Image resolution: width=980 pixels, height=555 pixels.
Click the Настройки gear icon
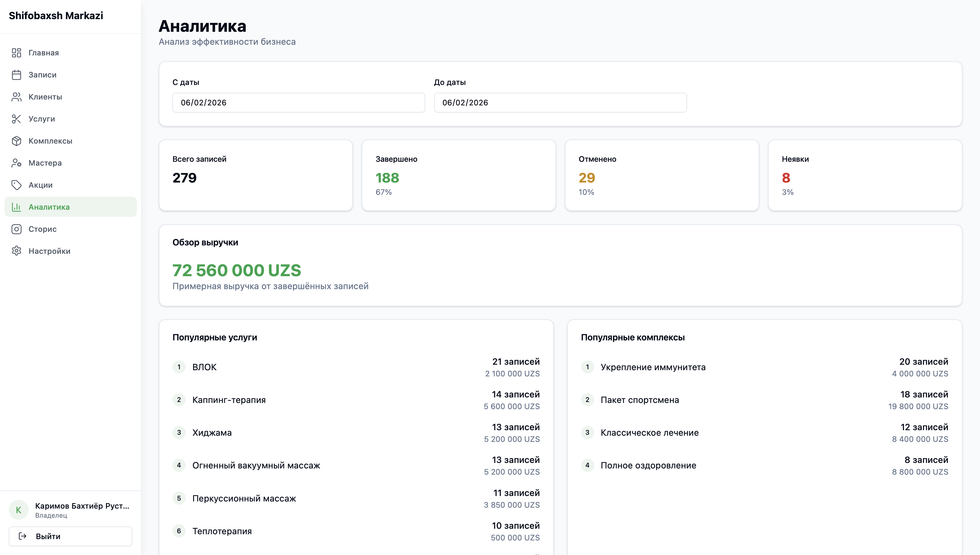click(17, 251)
